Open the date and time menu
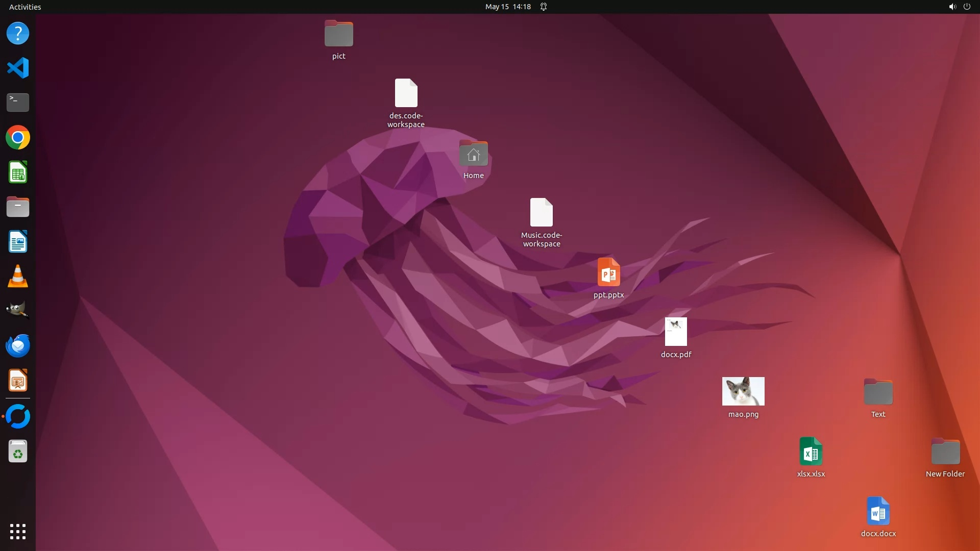Image resolution: width=980 pixels, height=551 pixels. coord(508,7)
